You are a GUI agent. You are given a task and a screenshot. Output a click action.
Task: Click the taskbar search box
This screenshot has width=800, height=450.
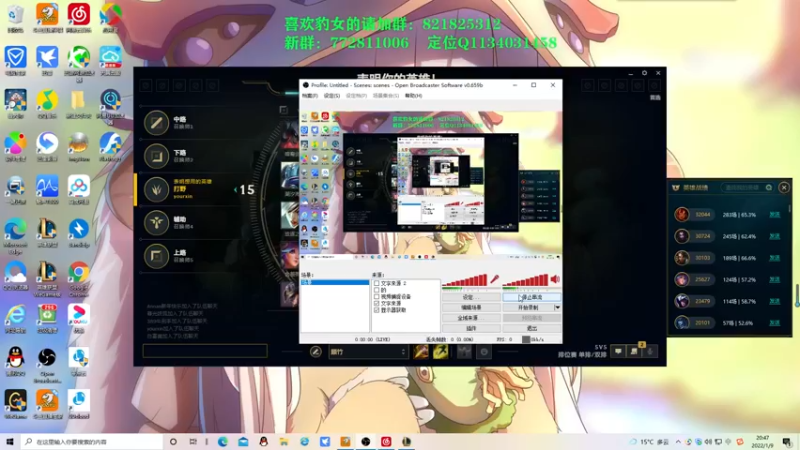coord(92,441)
